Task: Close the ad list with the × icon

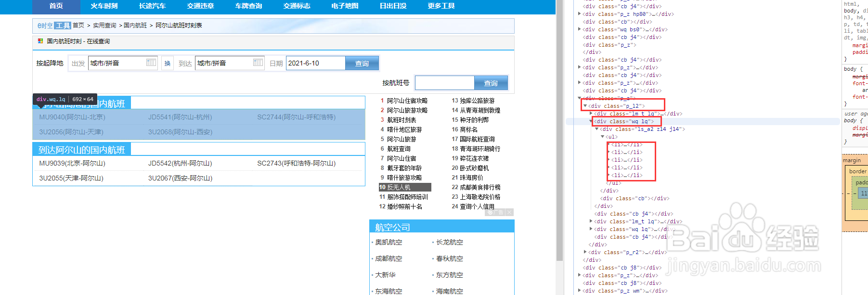Action: point(509,212)
